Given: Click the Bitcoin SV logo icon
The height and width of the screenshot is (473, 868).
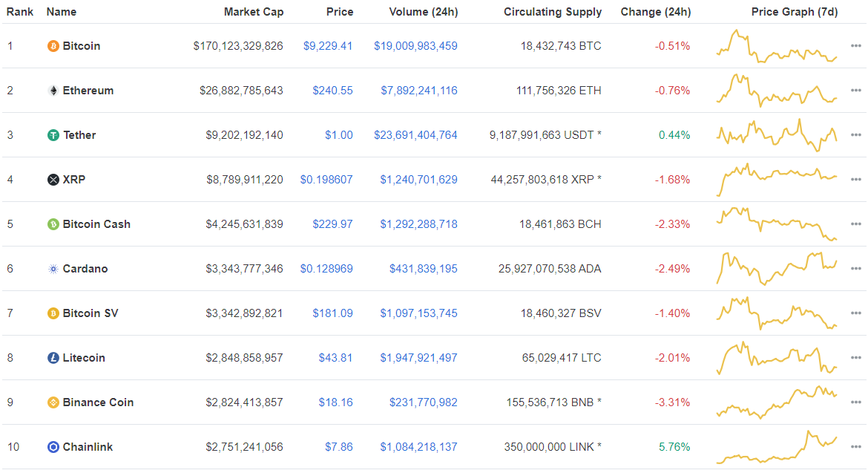Looking at the screenshot, I should (x=53, y=313).
